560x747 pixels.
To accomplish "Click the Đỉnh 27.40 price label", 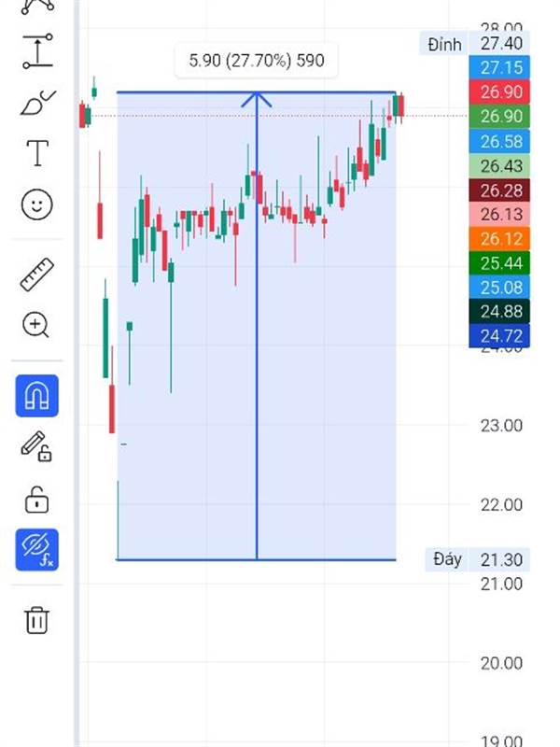I will point(474,44).
